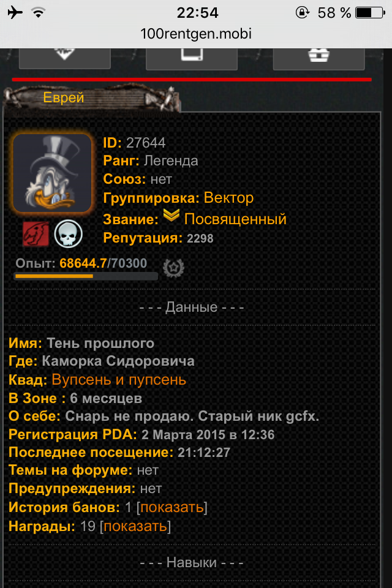Open the middle PDA top menu button
392x588 pixels.
[192, 59]
